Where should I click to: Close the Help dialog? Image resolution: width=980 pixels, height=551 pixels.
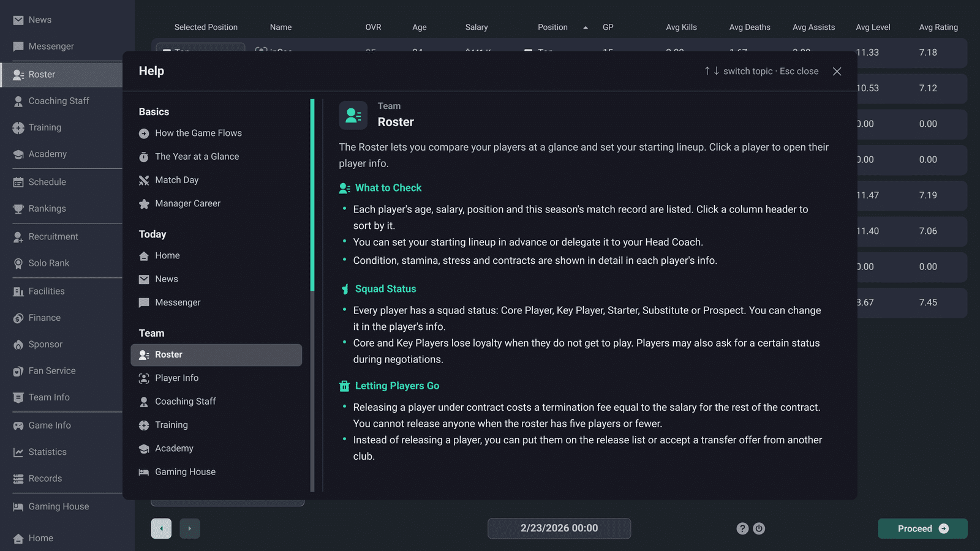tap(837, 72)
